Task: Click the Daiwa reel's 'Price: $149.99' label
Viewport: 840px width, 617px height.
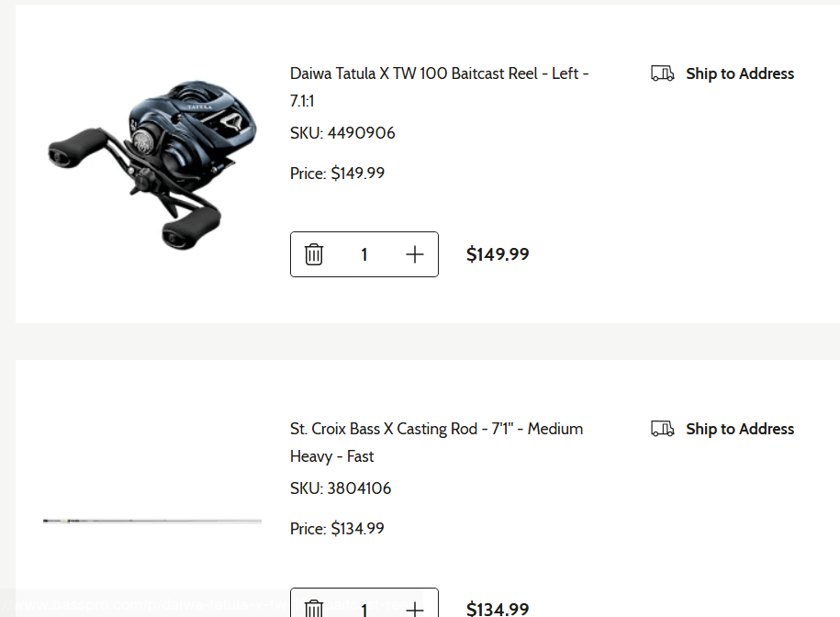Action: pyautogui.click(x=337, y=174)
